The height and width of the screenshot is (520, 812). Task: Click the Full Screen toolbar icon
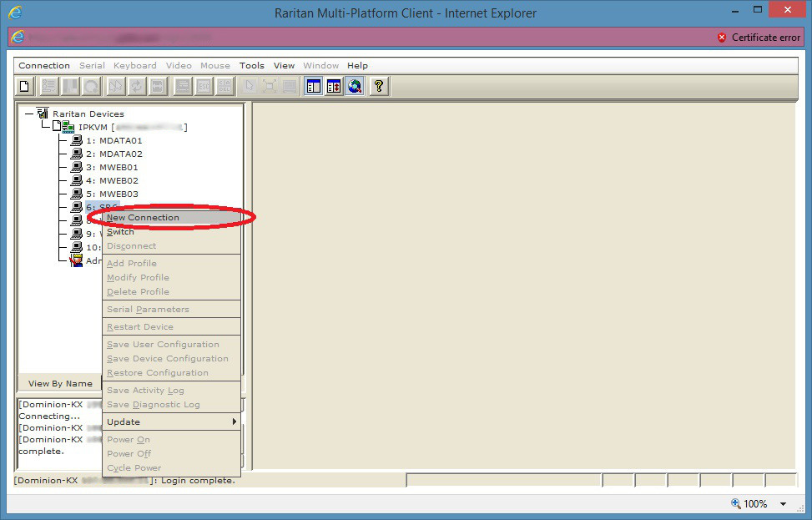[x=270, y=86]
